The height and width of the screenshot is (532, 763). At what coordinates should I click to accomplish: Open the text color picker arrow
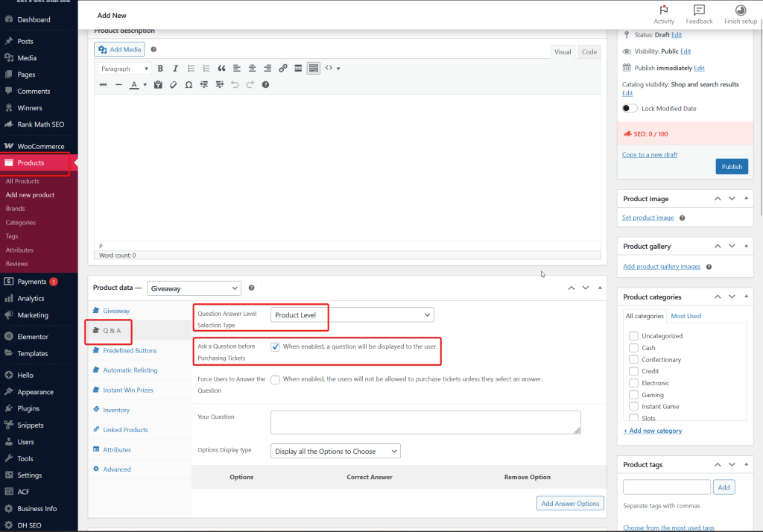[x=145, y=85]
